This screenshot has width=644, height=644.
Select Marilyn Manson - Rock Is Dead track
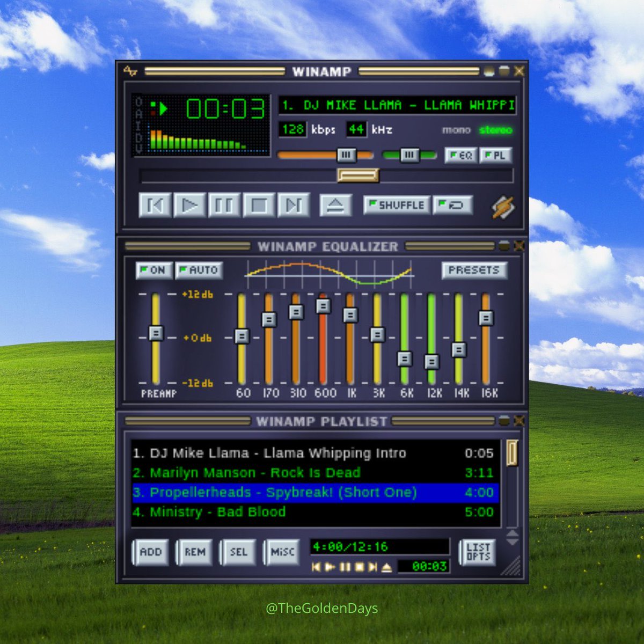point(316,473)
